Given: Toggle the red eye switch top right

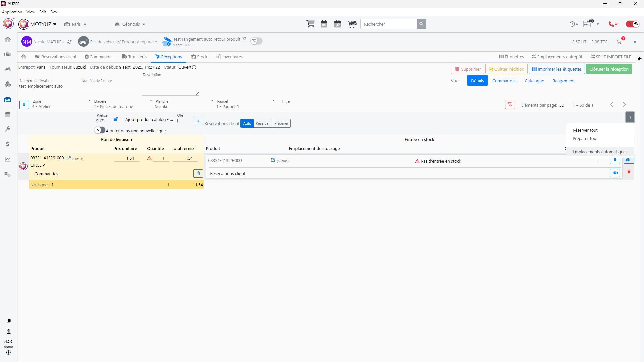Looking at the screenshot, I should tap(632, 24).
